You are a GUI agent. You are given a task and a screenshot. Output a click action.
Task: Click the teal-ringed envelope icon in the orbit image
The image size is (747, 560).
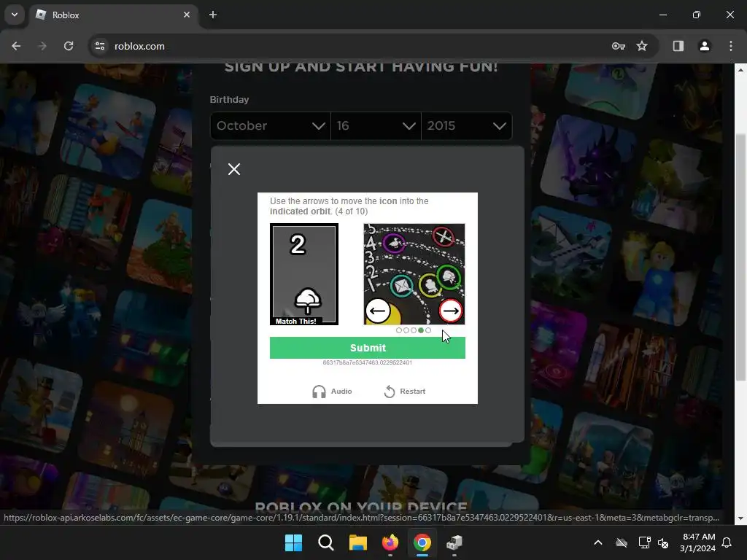(x=402, y=286)
